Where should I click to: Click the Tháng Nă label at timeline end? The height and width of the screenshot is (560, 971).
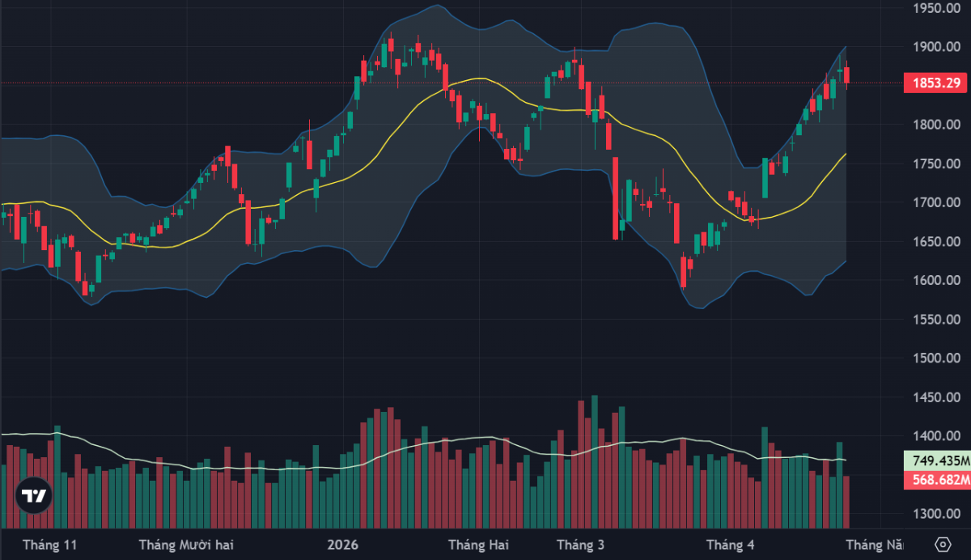(x=876, y=544)
